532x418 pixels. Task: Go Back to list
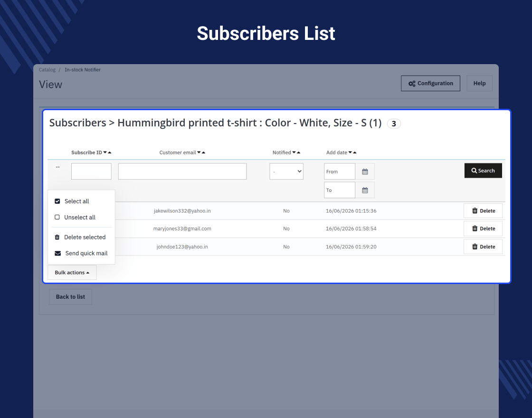(71, 297)
